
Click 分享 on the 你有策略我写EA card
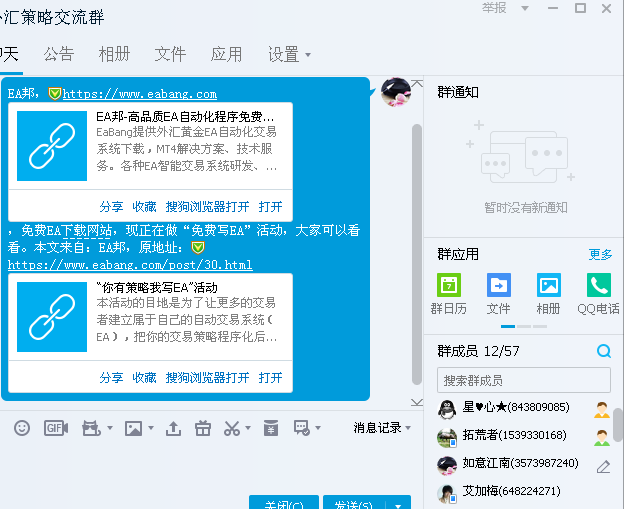pos(111,378)
